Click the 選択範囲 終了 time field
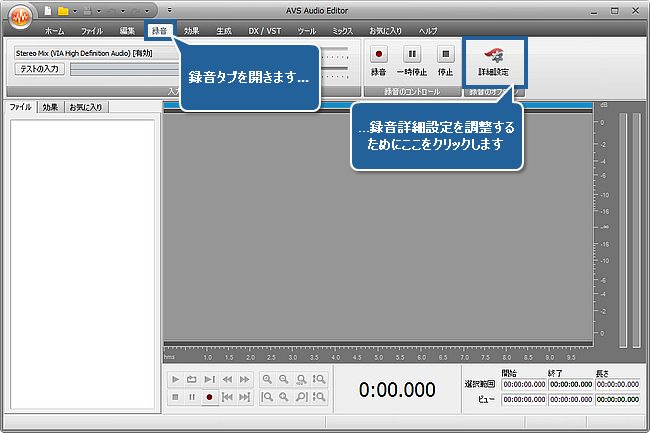This screenshot has height=433, width=650. (x=571, y=385)
